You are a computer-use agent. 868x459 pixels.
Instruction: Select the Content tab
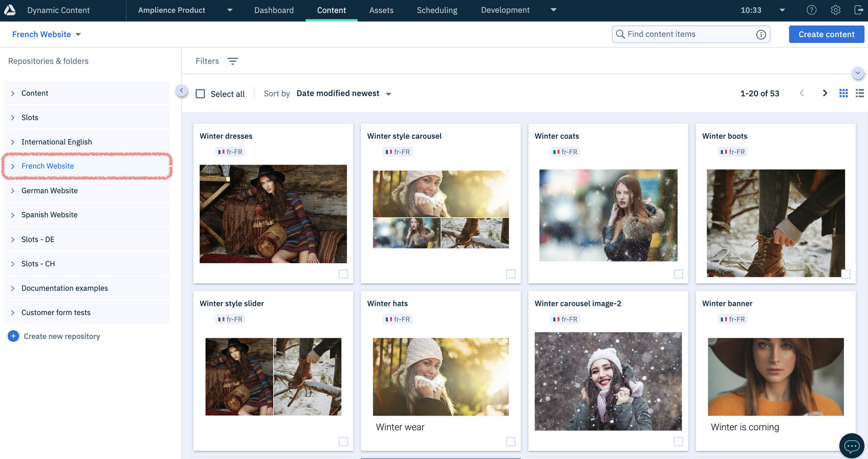(332, 10)
